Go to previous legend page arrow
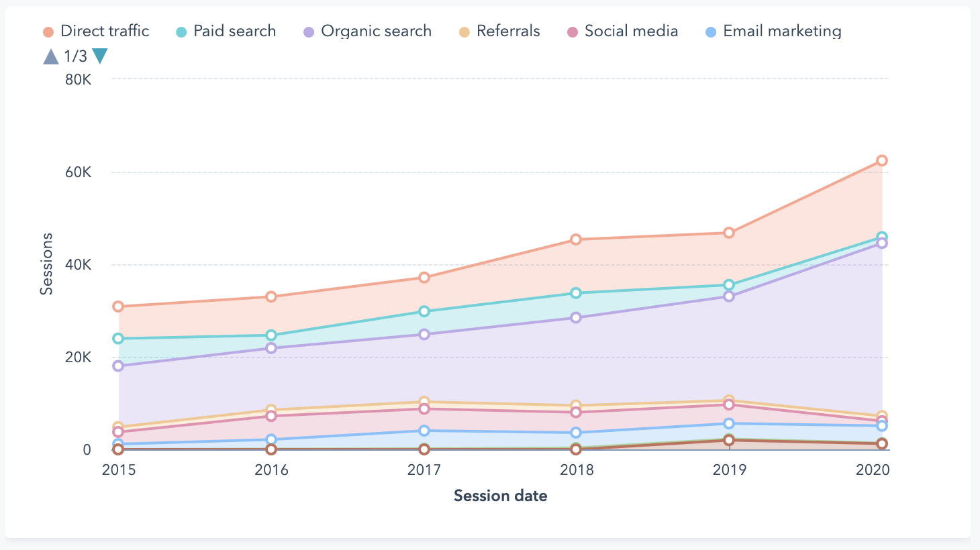 point(51,57)
